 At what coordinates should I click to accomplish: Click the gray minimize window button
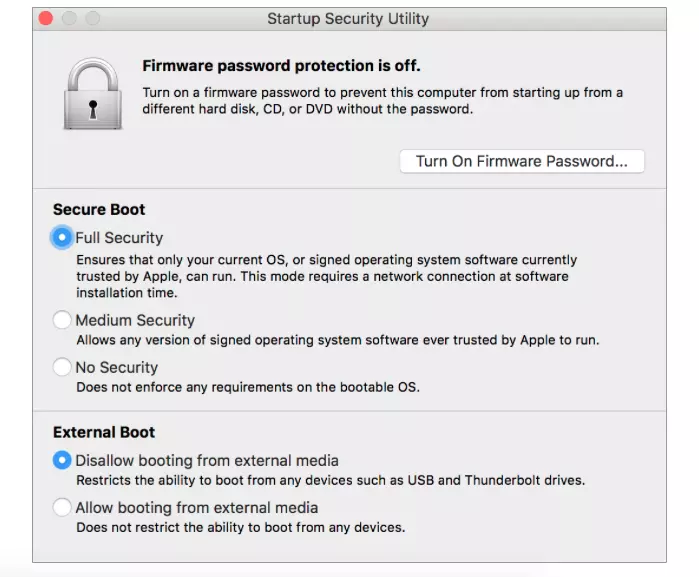69,18
